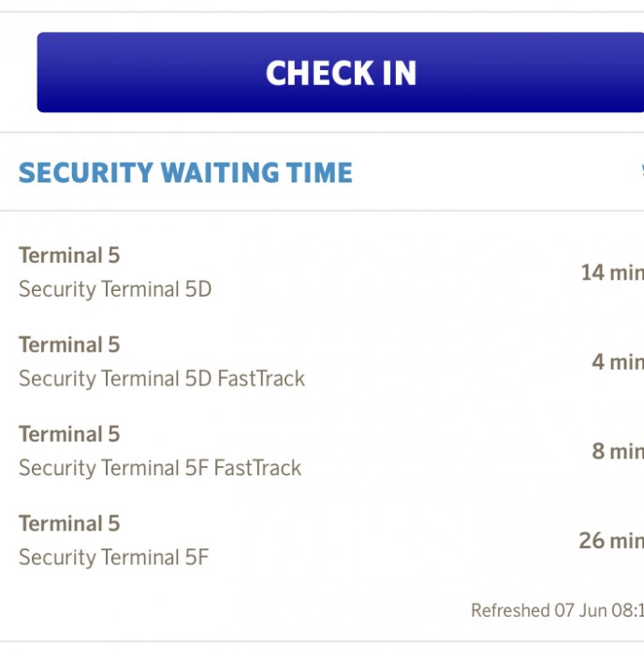Click the 14 min waiting time
Viewport: 644px width, 655px height.
pos(612,272)
